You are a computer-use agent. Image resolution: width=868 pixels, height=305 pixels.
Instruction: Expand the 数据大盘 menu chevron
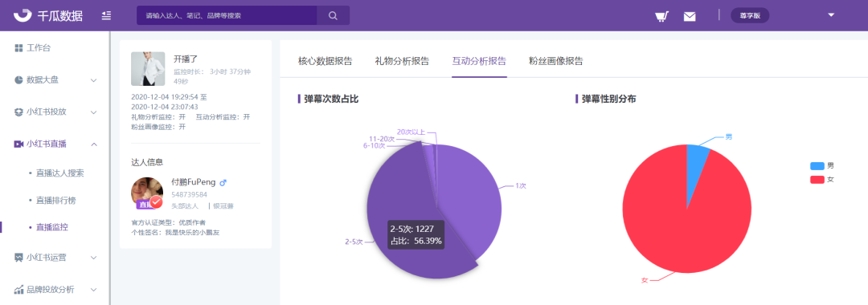pyautogui.click(x=93, y=80)
